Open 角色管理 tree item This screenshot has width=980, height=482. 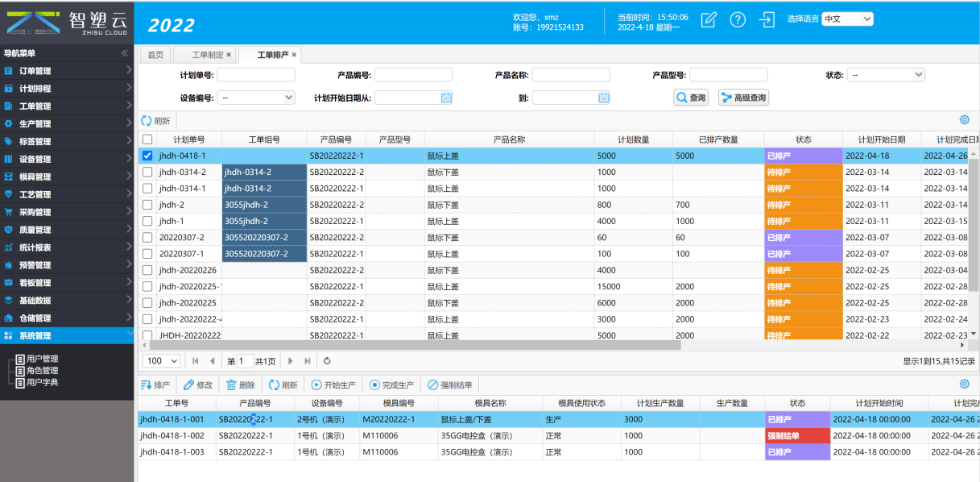[42, 371]
